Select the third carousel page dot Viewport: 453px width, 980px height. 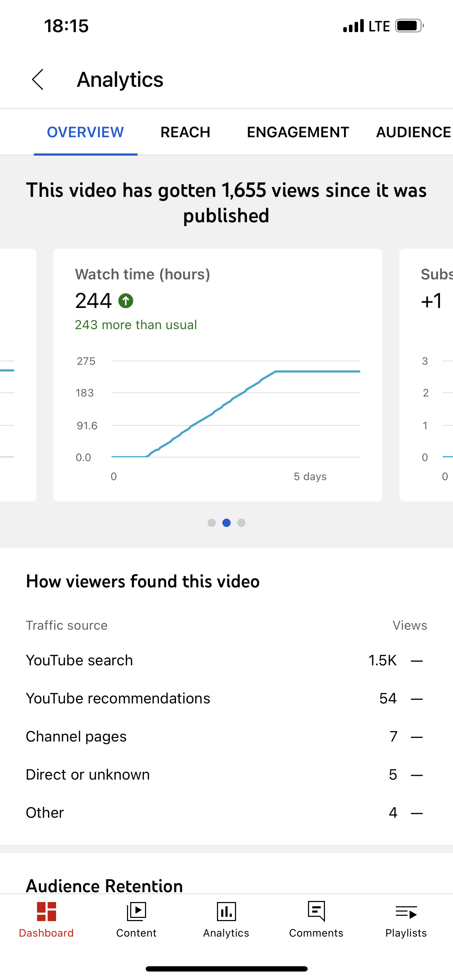coord(241,523)
